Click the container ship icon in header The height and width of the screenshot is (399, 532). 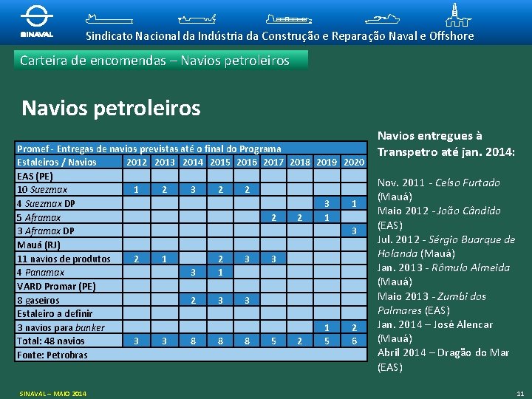(289, 19)
